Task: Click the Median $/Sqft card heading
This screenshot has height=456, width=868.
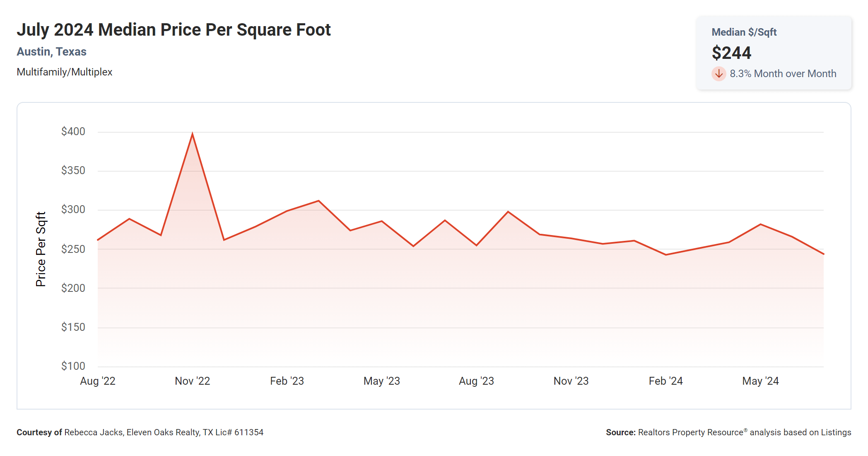Action: 744,32
